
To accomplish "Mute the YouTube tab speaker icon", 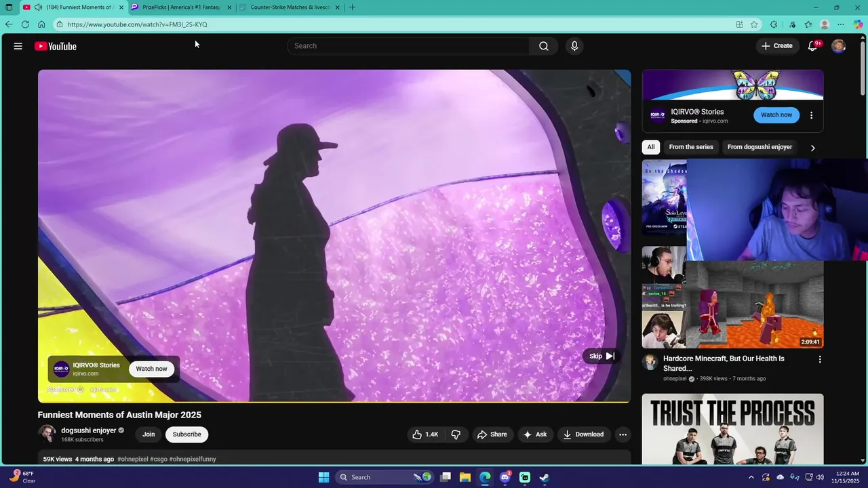I will (38, 7).
